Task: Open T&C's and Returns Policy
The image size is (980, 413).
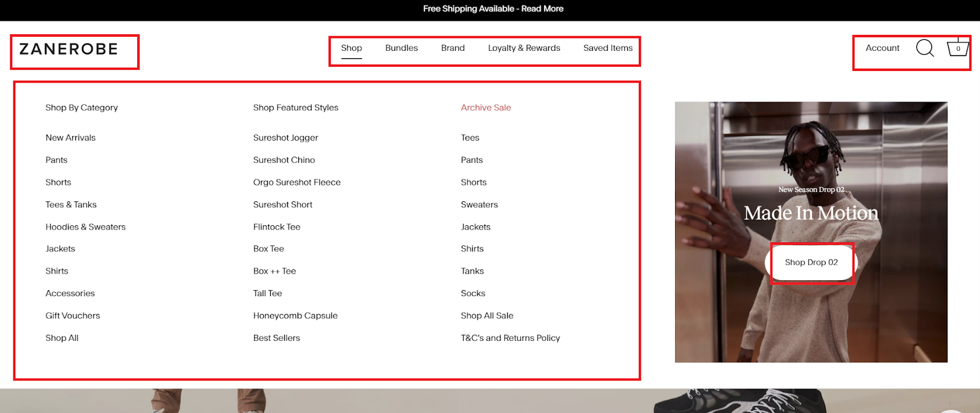Action: tap(511, 338)
